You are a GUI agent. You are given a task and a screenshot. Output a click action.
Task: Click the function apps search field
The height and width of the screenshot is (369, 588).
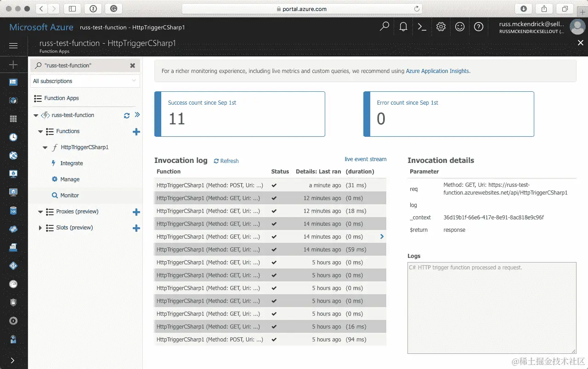coord(85,66)
